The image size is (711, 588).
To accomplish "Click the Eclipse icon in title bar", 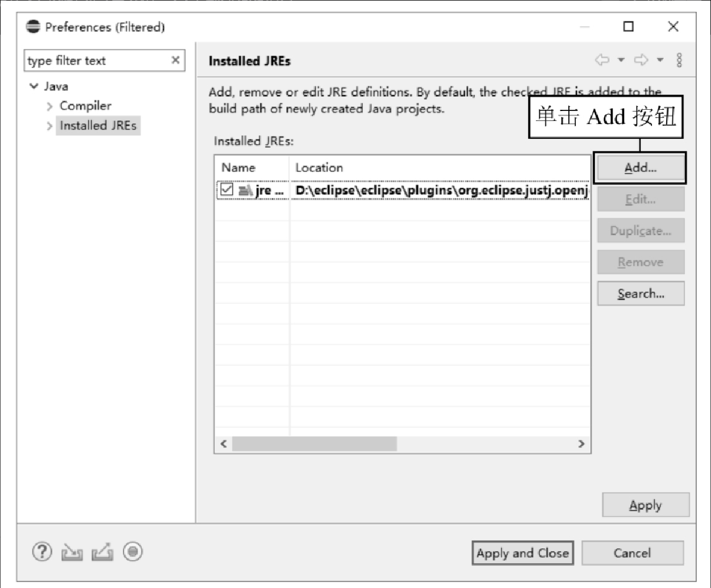I will coord(34,27).
